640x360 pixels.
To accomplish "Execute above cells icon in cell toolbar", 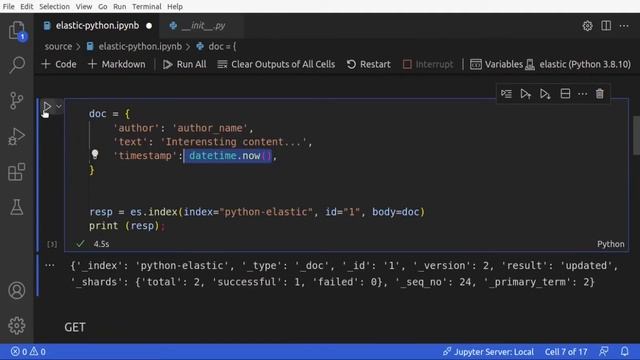I will tap(526, 94).
